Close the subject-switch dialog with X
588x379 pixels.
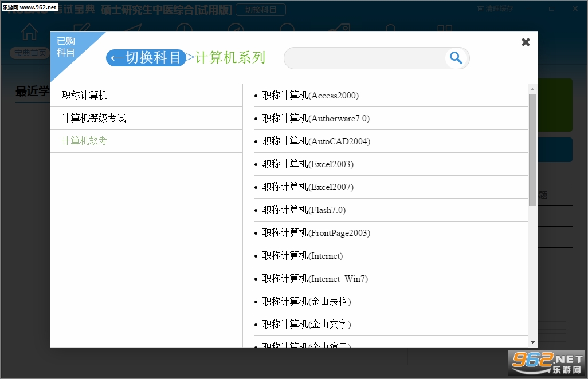tap(526, 42)
